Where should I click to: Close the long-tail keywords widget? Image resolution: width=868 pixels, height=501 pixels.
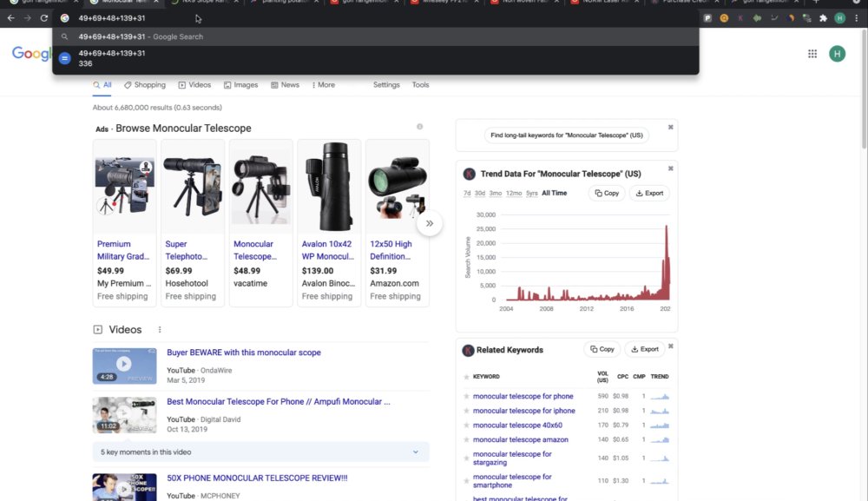click(670, 127)
